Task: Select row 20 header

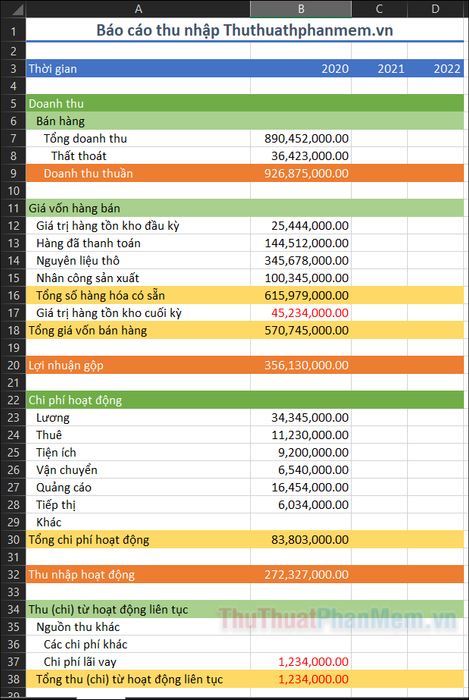Action: tap(13, 365)
